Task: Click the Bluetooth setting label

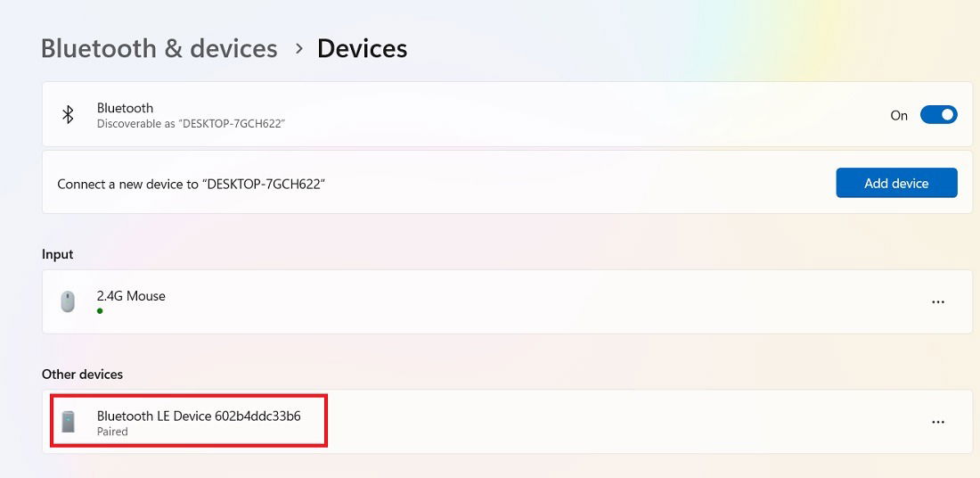Action: tap(125, 108)
